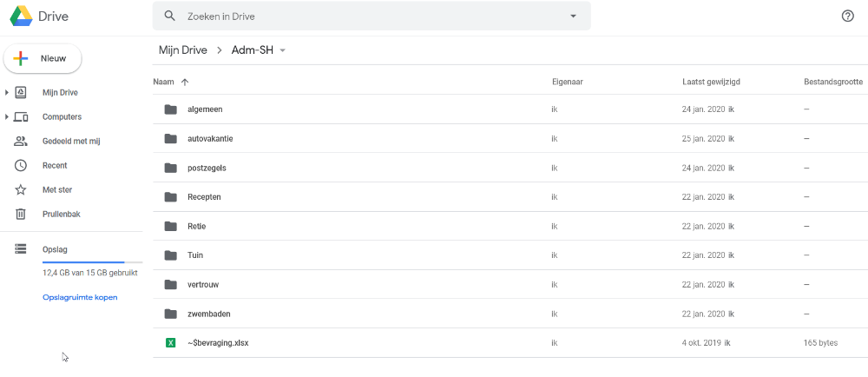Go to Mijn Drive in breadcrumb

tap(182, 50)
